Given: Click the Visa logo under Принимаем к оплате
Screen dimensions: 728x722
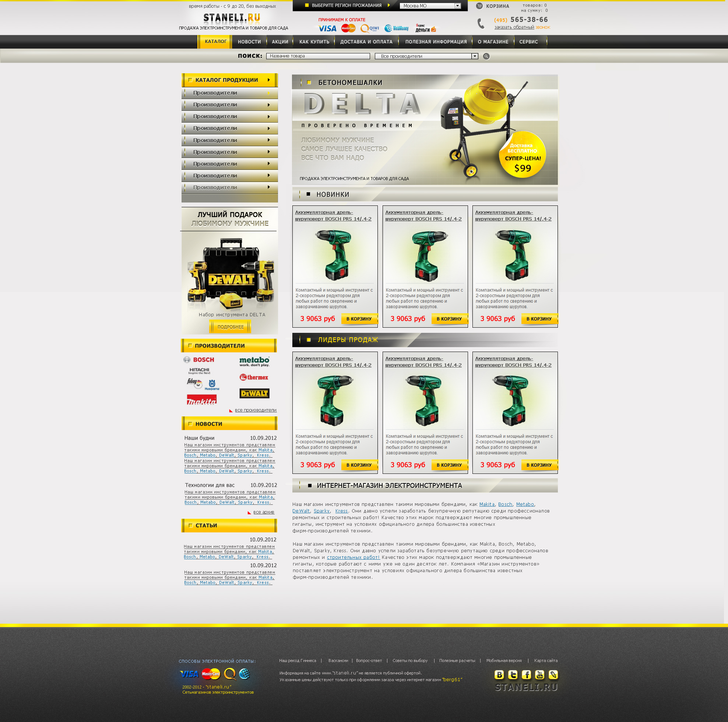Looking at the screenshot, I should point(327,28).
